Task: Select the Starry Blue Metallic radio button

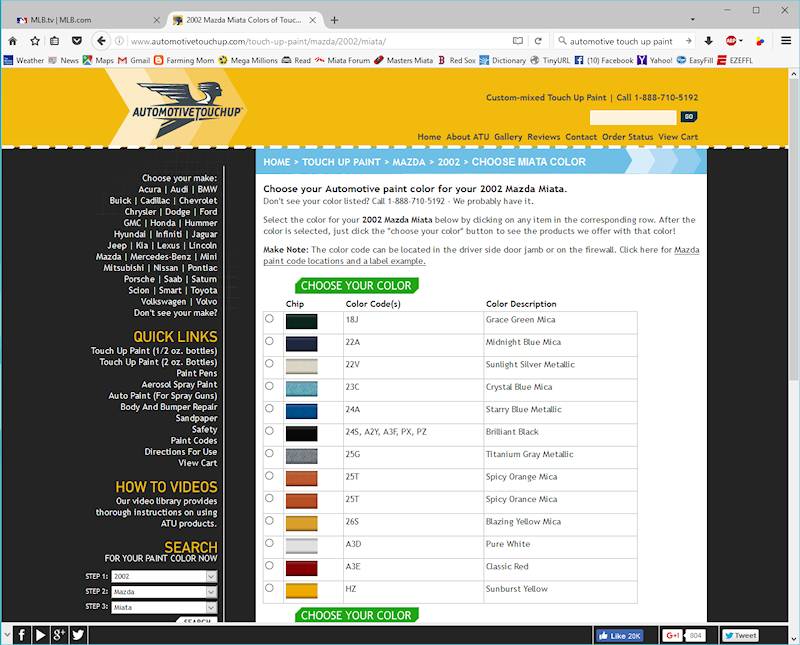Action: tap(269, 408)
